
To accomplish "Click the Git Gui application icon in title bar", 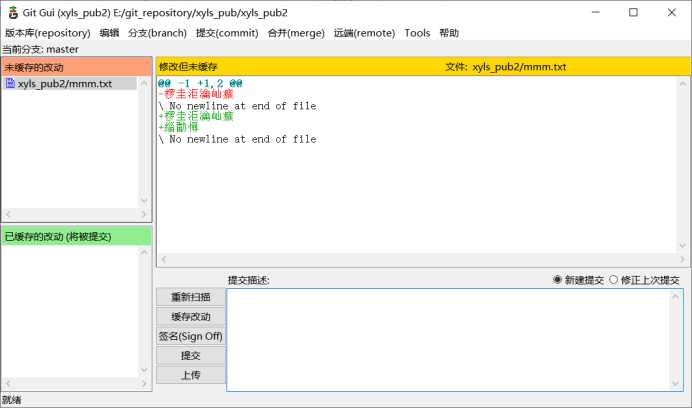I will coord(13,13).
